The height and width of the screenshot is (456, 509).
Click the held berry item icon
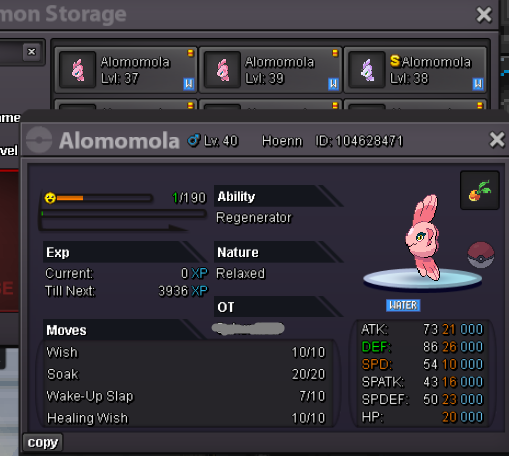480,191
